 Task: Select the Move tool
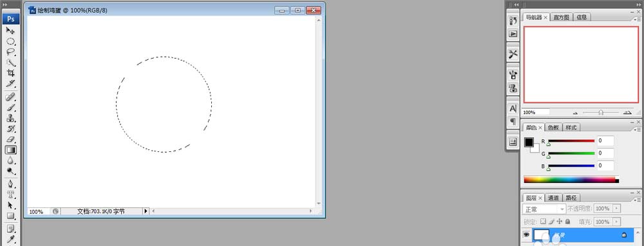point(11,31)
